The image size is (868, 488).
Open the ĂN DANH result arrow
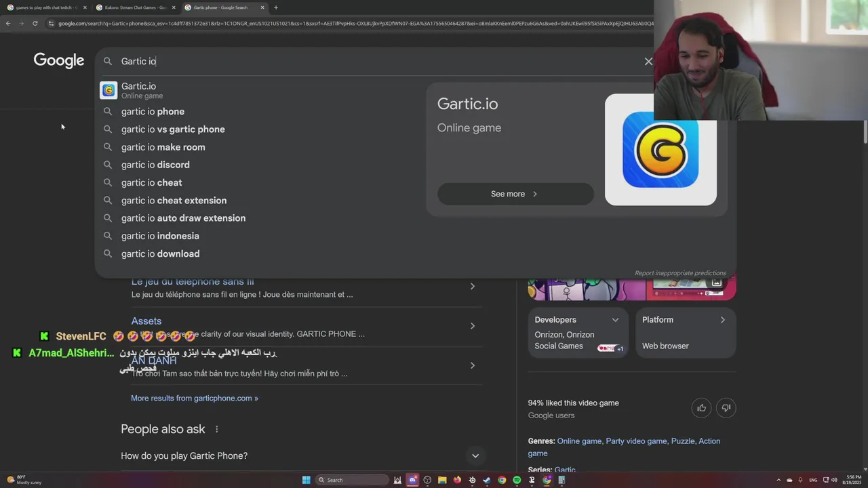tap(473, 365)
